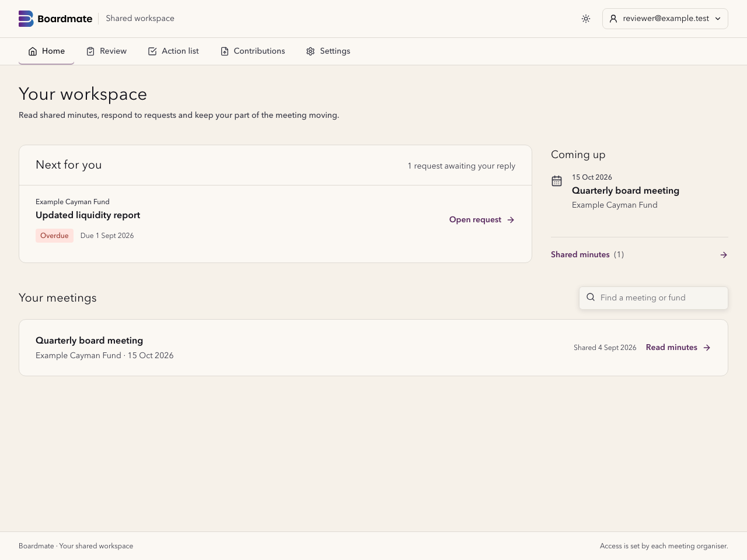Click the Boardmate wordmark in header
The width and height of the screenshot is (747, 560).
(x=65, y=19)
